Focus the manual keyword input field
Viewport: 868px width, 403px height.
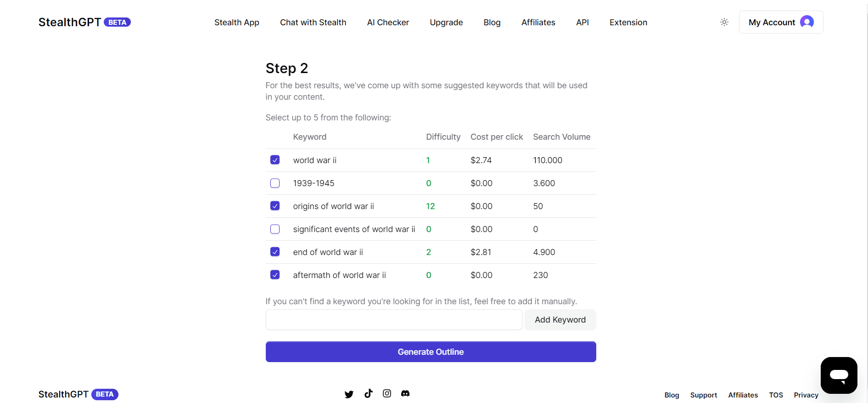[394, 320]
